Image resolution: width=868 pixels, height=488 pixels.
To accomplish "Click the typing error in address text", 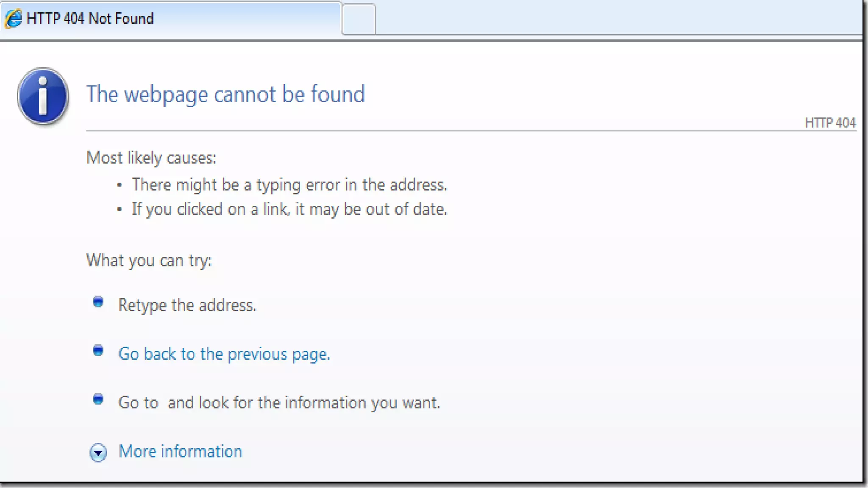I will click(289, 185).
